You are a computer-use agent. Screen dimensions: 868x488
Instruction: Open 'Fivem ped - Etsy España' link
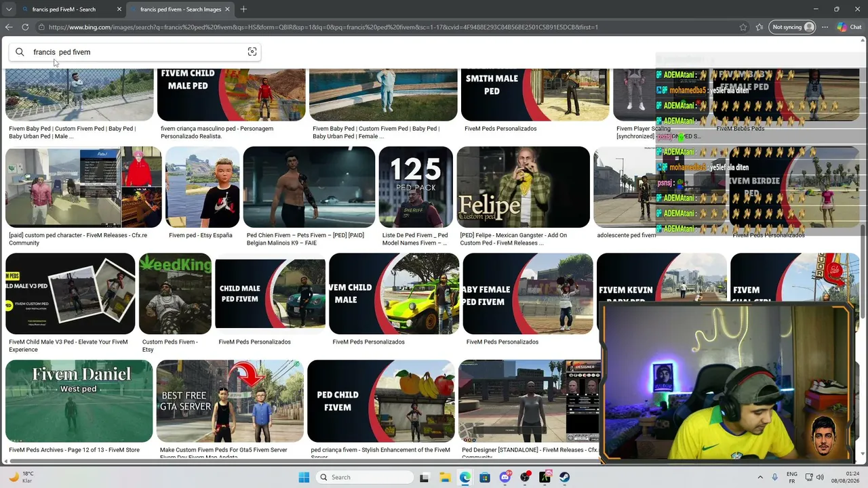click(201, 235)
